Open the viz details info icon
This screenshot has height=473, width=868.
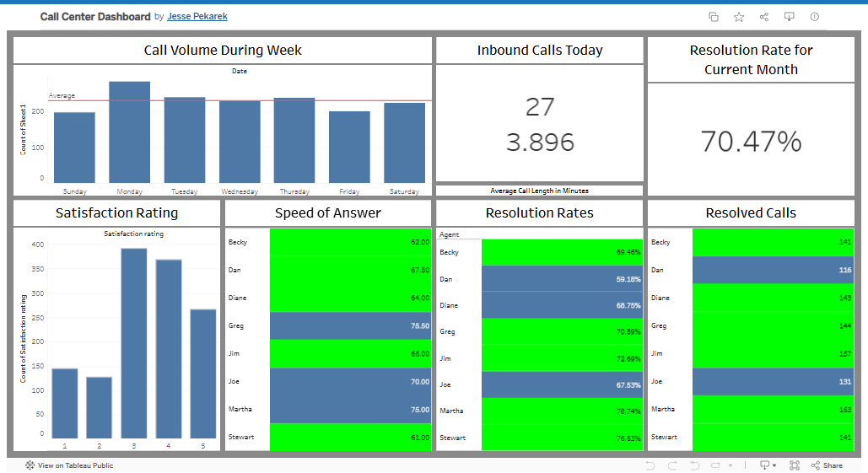click(814, 17)
